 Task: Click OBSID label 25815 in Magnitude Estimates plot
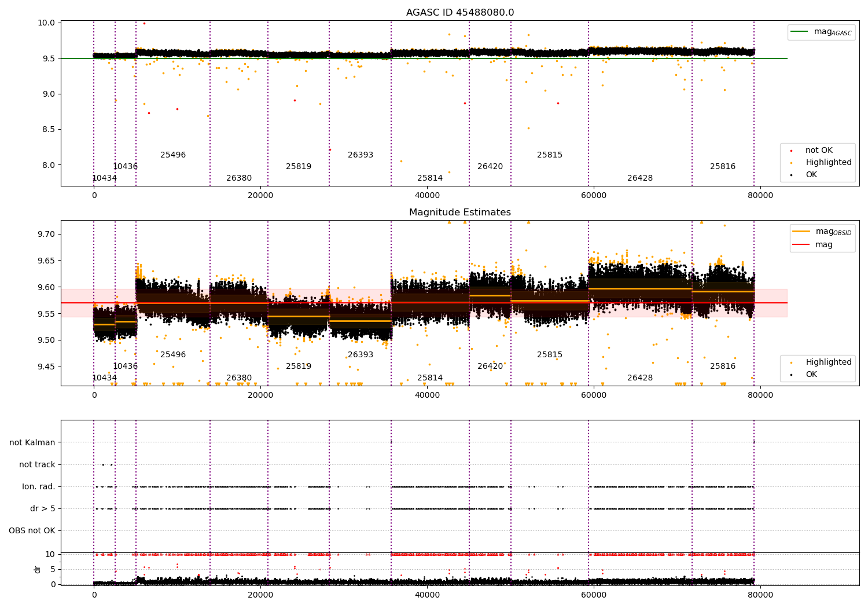point(550,355)
